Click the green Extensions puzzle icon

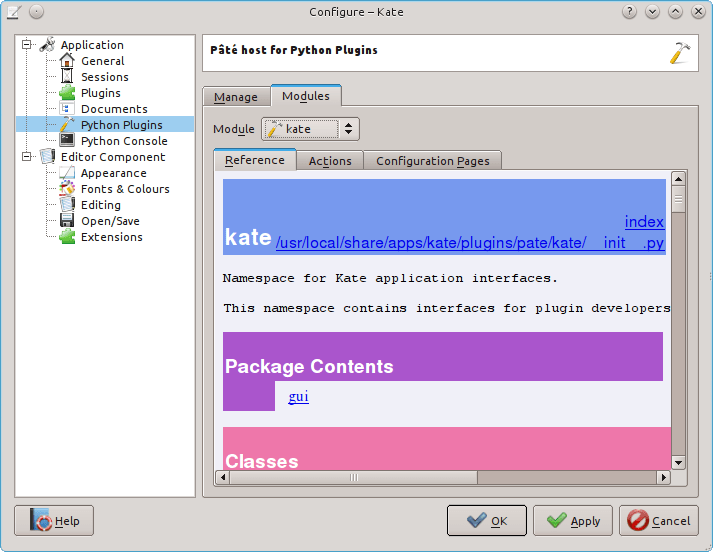pyautogui.click(x=67, y=237)
